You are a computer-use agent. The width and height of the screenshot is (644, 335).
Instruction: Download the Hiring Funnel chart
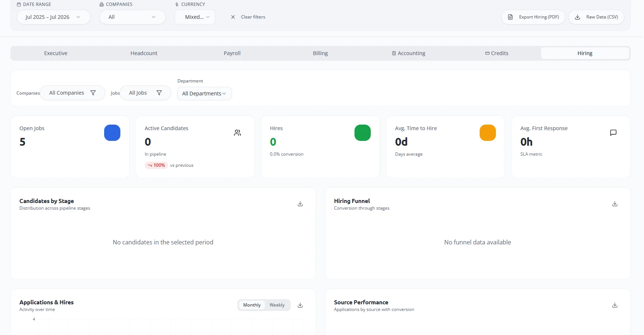coord(615,204)
